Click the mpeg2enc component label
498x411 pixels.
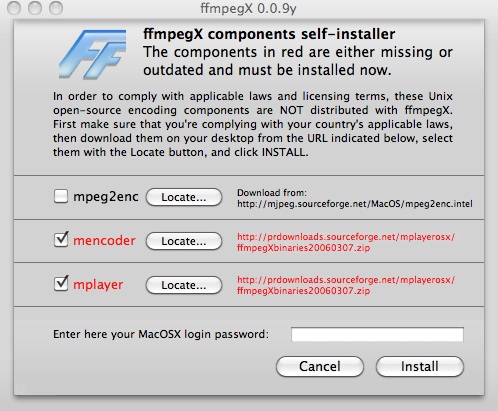(x=106, y=197)
